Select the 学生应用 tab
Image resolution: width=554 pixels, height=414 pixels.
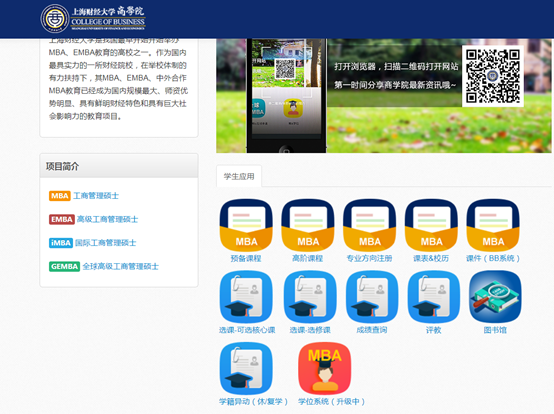point(239,176)
